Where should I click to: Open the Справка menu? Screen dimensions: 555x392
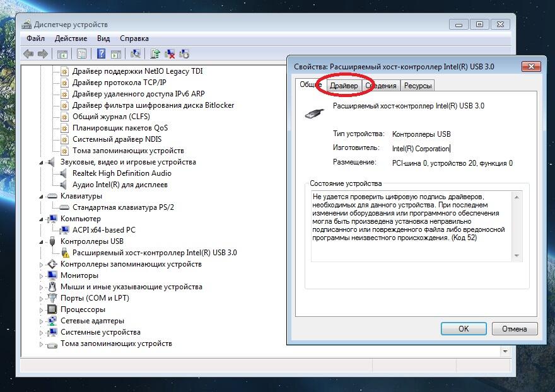tap(134, 38)
